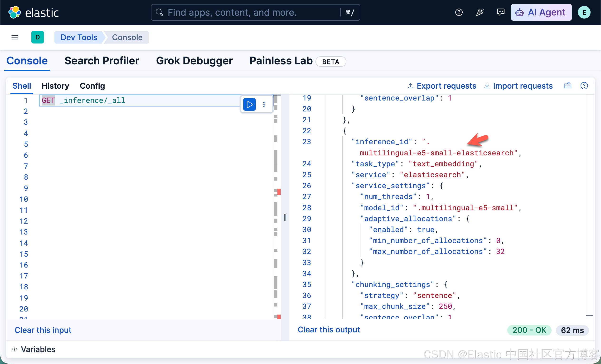Click the D space avatar
This screenshot has width=601, height=364.
(x=38, y=37)
